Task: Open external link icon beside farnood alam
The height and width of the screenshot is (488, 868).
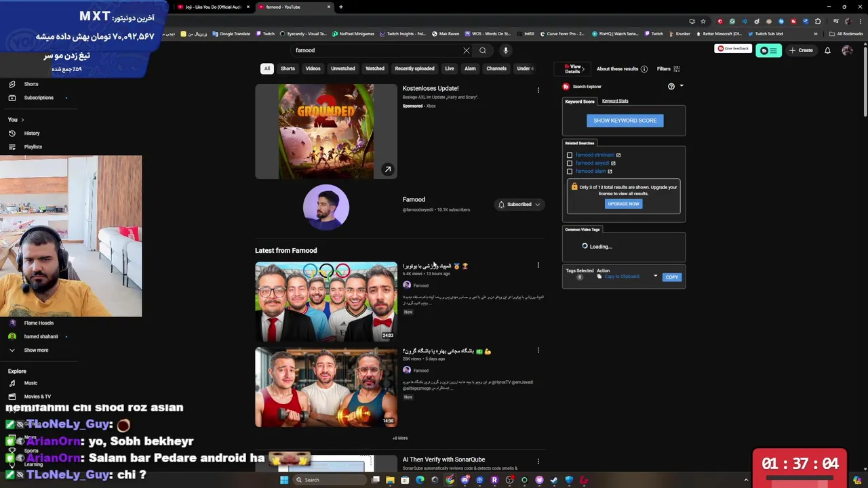Action: tap(610, 171)
